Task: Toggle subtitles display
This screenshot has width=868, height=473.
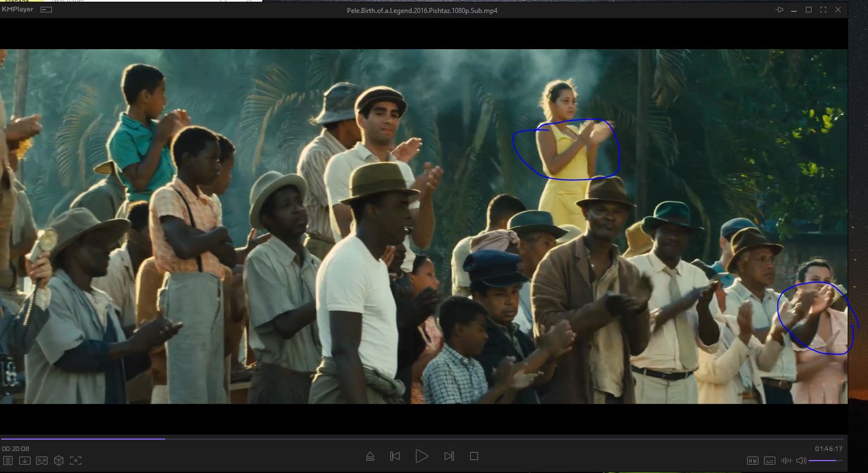Action: (x=770, y=461)
